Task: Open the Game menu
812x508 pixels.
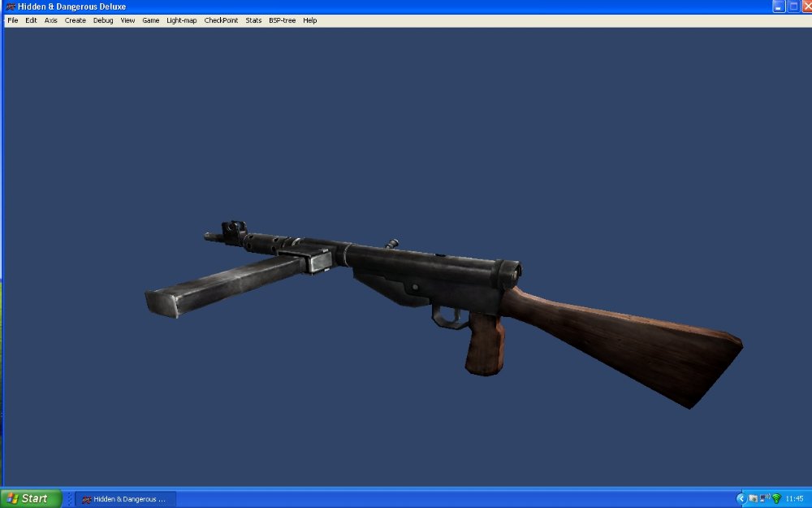Action: tap(151, 20)
